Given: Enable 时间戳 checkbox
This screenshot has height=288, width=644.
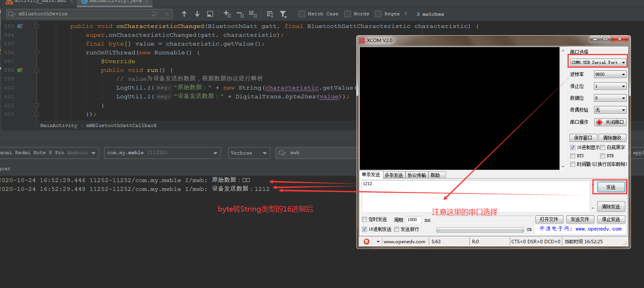Looking at the screenshot, I should 573,164.
